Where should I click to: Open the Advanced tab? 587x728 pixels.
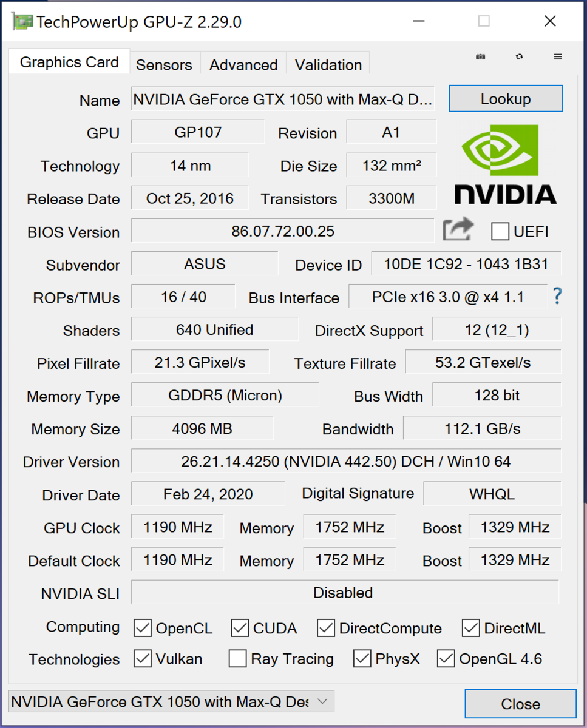243,64
